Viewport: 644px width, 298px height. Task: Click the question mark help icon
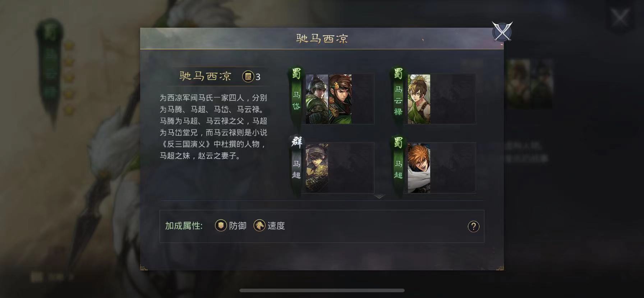tap(473, 226)
